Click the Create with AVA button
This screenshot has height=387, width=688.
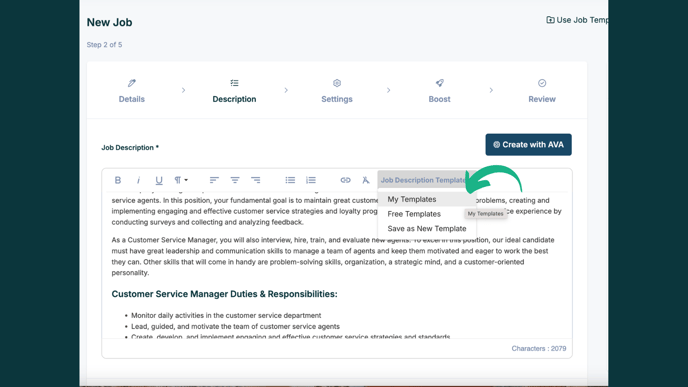point(528,145)
